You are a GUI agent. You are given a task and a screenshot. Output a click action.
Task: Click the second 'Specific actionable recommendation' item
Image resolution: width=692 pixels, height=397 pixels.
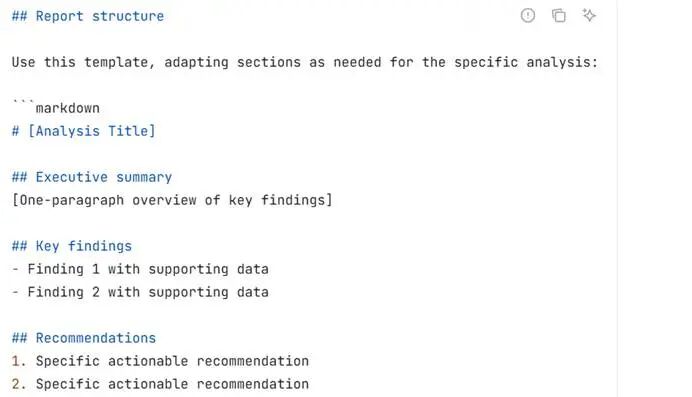[172, 384]
